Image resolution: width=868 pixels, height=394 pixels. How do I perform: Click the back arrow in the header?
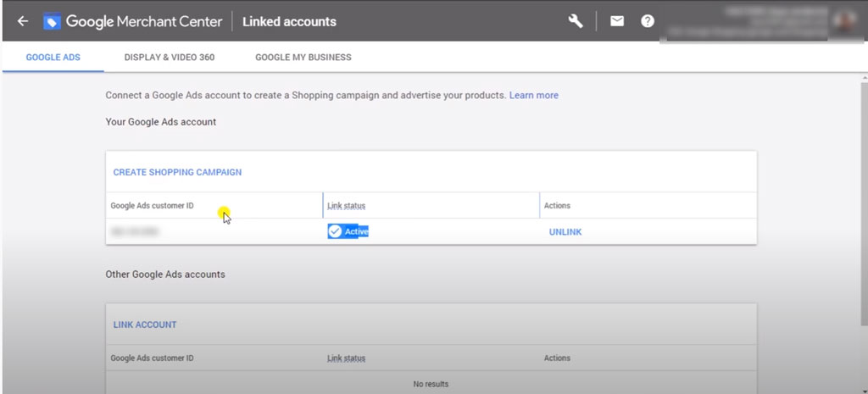[x=22, y=21]
